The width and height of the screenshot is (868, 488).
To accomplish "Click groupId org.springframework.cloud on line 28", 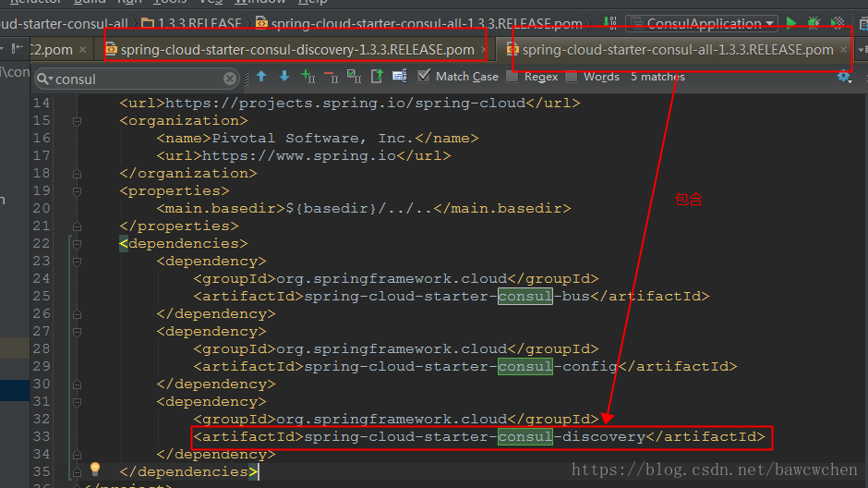I will pos(396,349).
